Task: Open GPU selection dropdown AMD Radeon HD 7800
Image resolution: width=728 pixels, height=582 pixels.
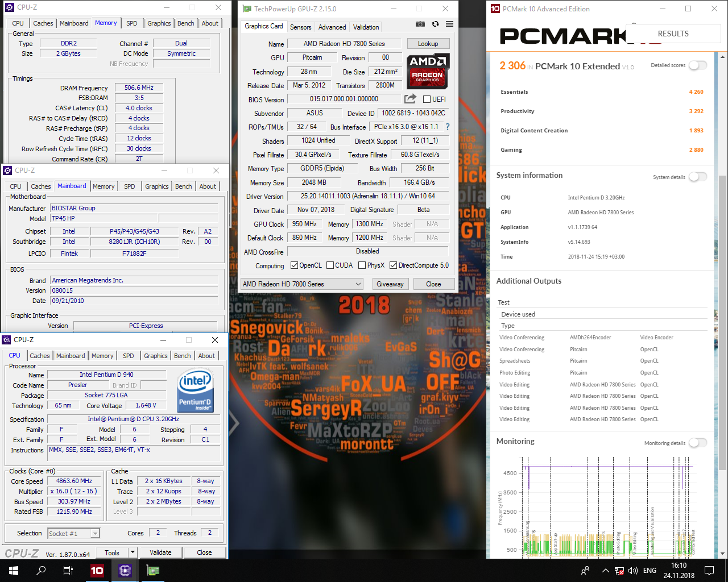Action: [x=302, y=284]
